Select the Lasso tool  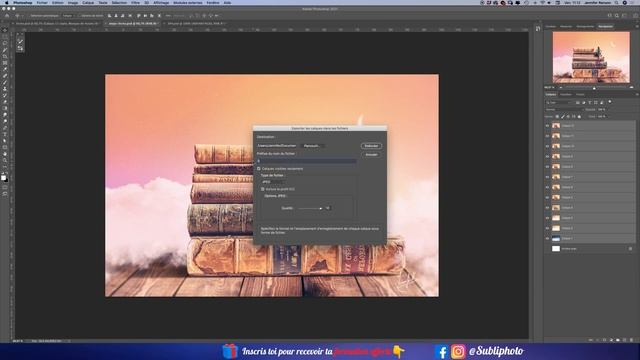coord(5,43)
